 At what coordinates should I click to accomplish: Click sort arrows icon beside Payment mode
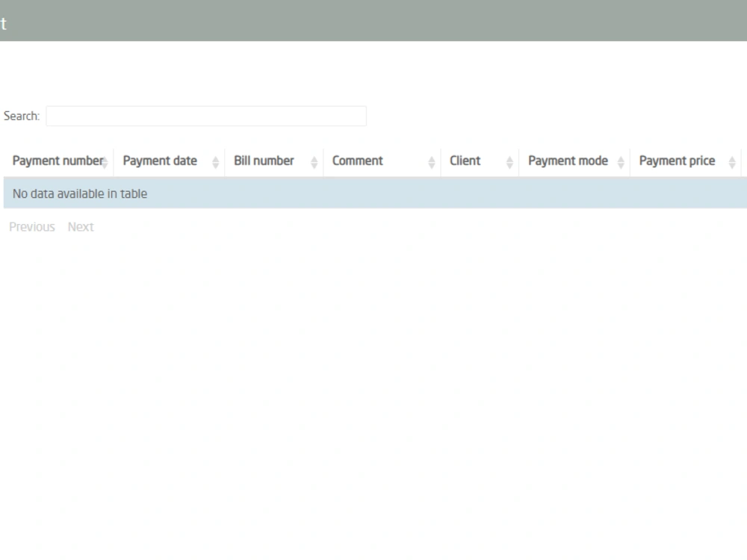coord(621,163)
